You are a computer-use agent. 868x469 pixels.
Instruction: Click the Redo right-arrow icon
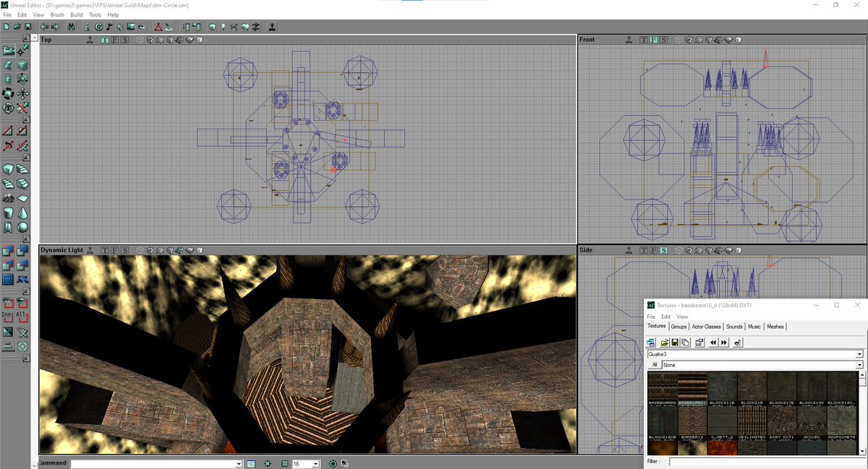click(x=55, y=27)
